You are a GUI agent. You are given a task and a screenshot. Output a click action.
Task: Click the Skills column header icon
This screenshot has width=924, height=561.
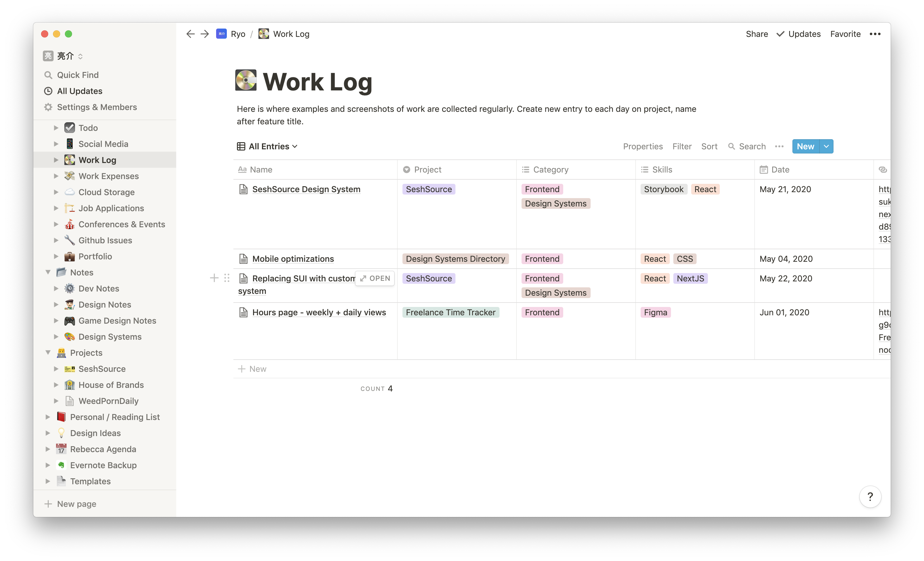(x=645, y=170)
